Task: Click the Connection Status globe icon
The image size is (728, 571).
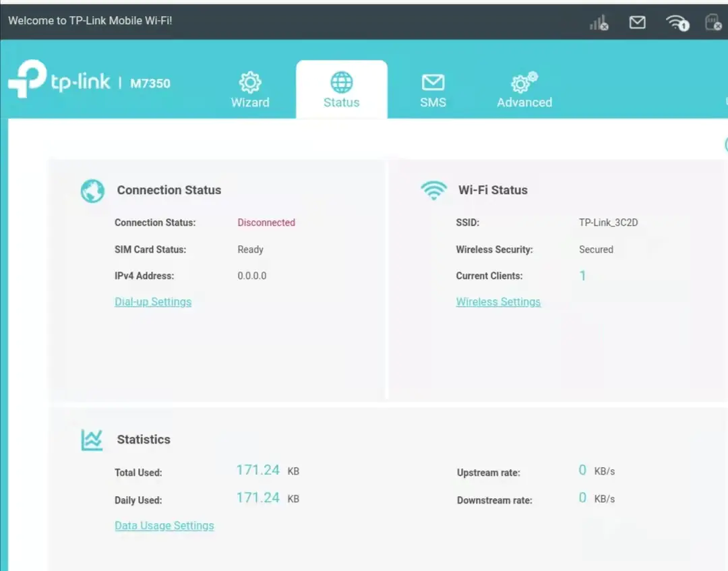Action: [92, 191]
